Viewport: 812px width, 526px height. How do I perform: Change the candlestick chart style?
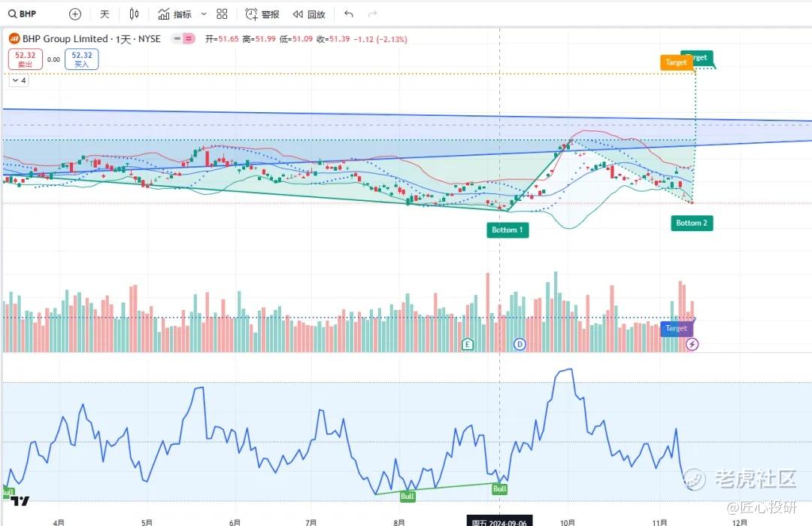134,14
